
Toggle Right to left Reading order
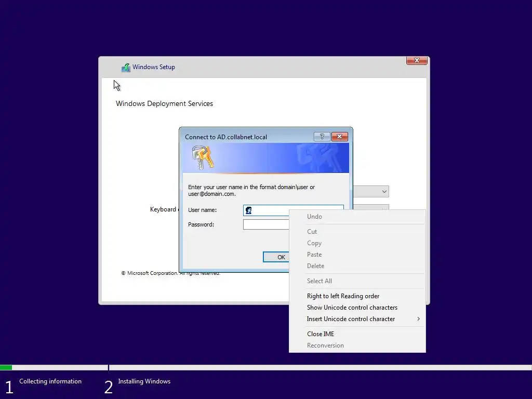pyautogui.click(x=357, y=296)
